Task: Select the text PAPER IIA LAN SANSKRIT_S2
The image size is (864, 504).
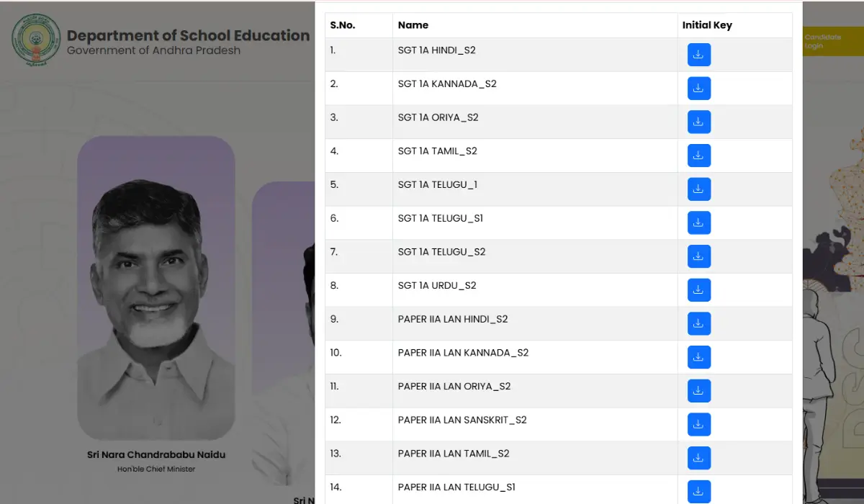Action: pyautogui.click(x=462, y=420)
